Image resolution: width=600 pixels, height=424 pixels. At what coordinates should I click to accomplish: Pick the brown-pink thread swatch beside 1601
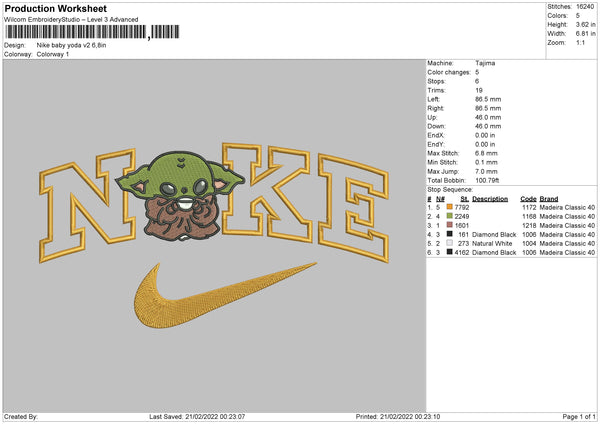coord(450,225)
